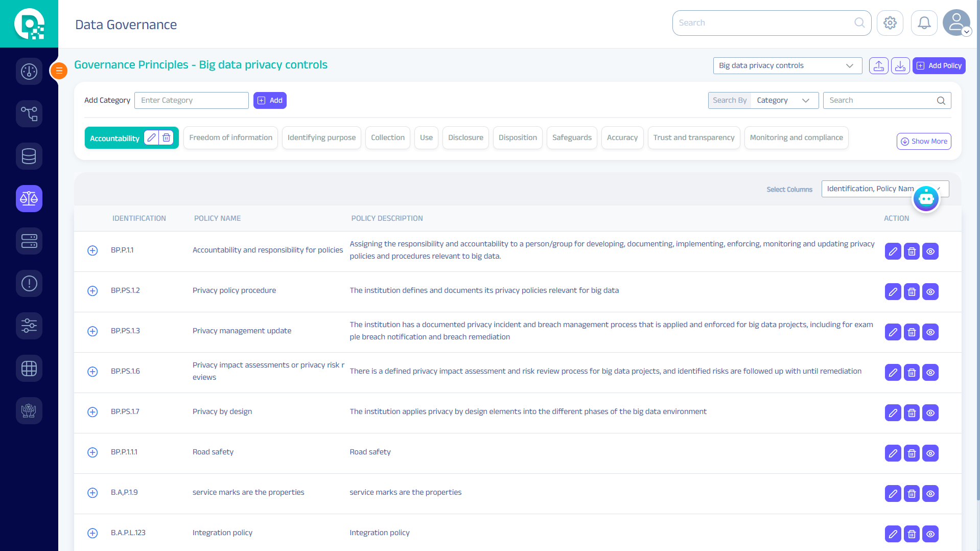The height and width of the screenshot is (551, 980).
Task: Click the orange sidebar menu toggle
Action: coord(59,71)
